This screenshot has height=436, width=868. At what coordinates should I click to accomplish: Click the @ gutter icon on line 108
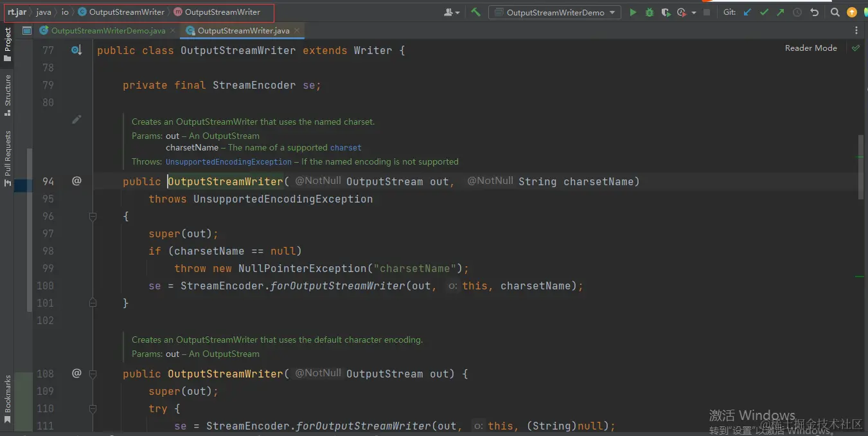(76, 373)
